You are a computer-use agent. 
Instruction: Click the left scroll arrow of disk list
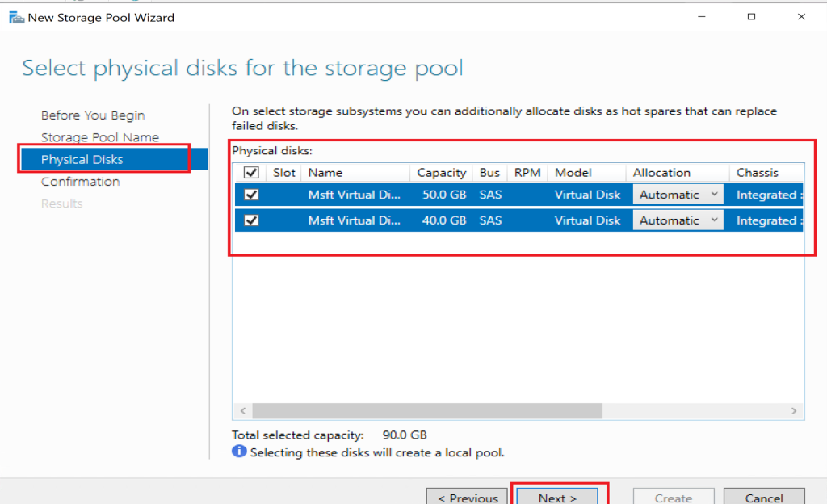[241, 411]
